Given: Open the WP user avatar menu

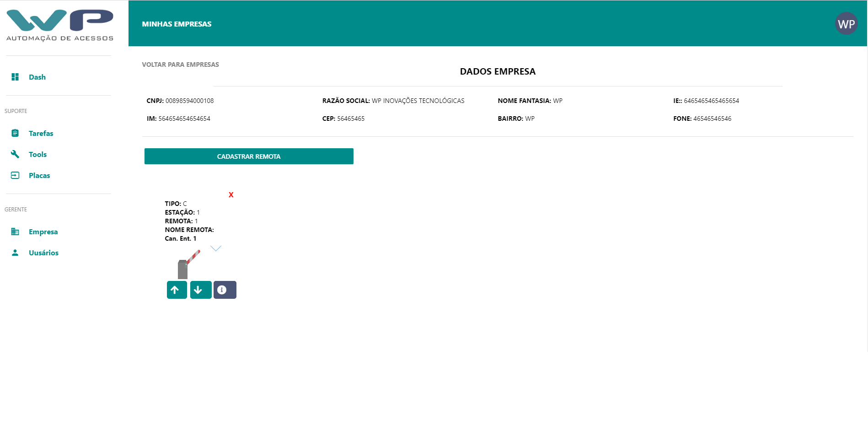Looking at the screenshot, I should pyautogui.click(x=846, y=24).
